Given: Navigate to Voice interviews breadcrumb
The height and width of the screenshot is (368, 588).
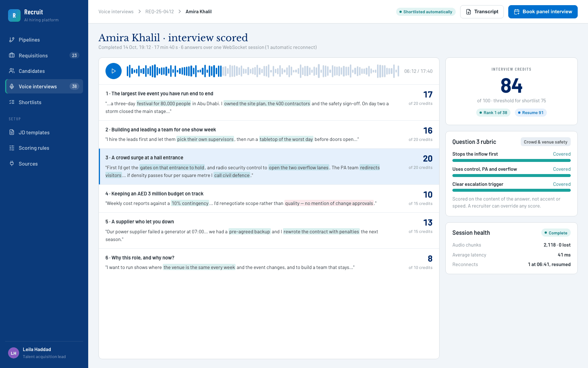Looking at the screenshot, I should pyautogui.click(x=116, y=12).
